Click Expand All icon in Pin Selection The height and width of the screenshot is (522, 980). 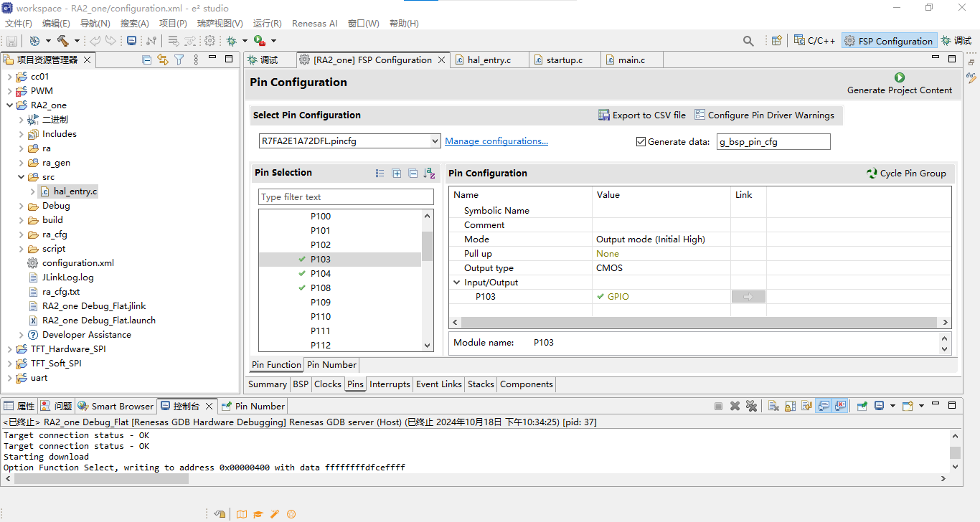[x=397, y=173]
